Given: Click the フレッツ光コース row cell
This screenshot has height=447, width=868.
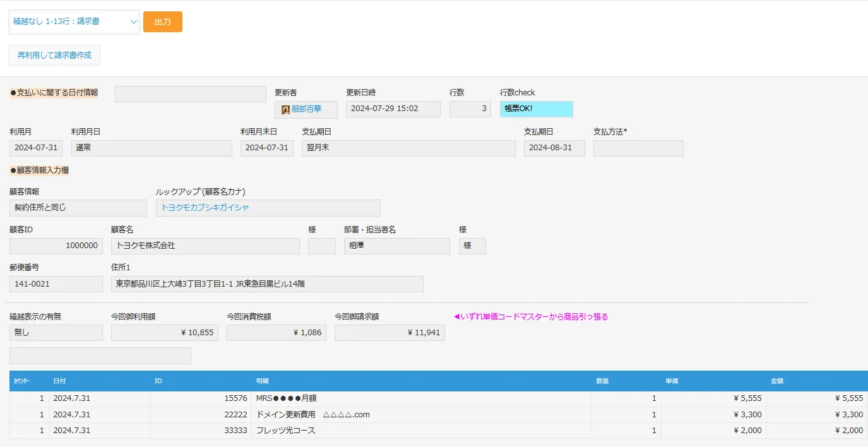Looking at the screenshot, I should point(286,431).
